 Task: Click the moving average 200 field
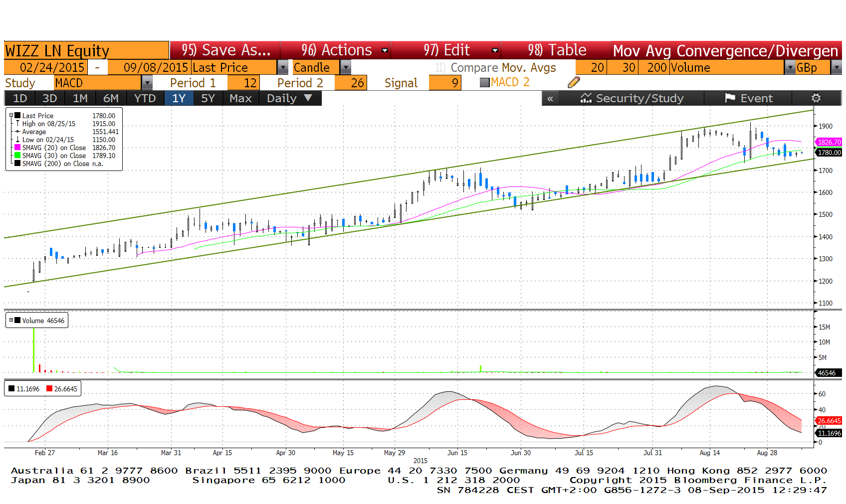(x=654, y=67)
